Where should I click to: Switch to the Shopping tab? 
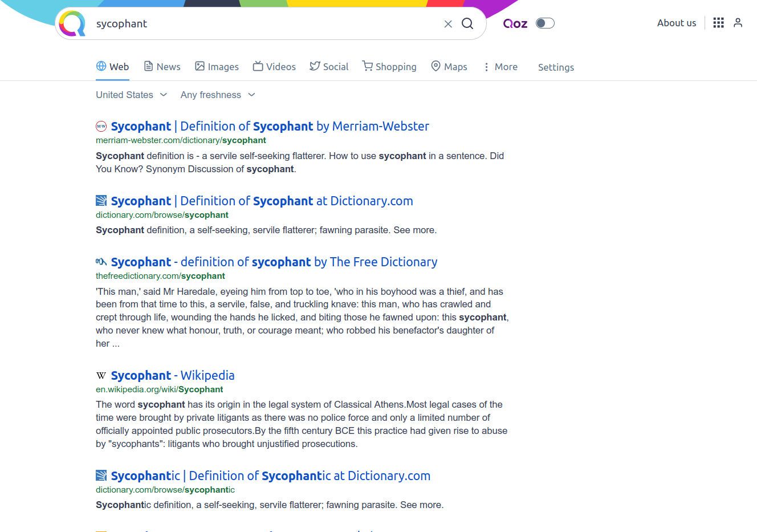click(389, 67)
